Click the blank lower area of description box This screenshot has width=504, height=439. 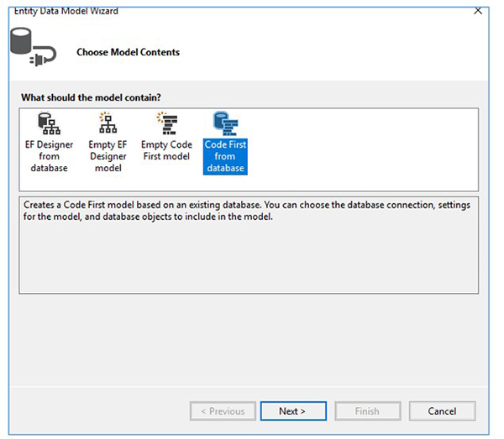coord(249,260)
